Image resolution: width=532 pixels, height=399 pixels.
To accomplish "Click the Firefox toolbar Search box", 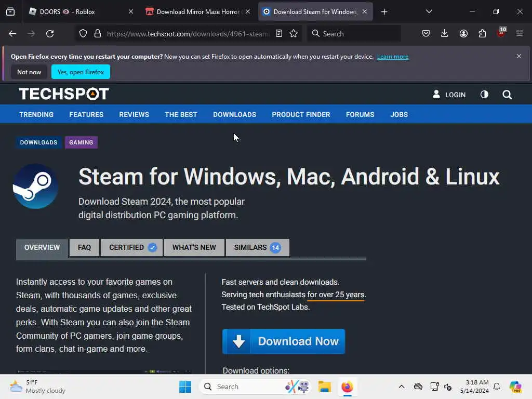I will pos(354,34).
